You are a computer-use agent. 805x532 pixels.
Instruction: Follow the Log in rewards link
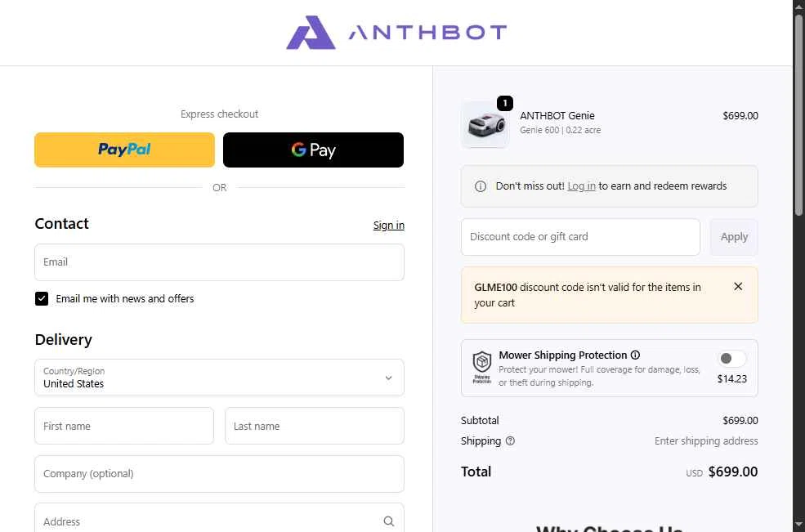[x=581, y=186]
